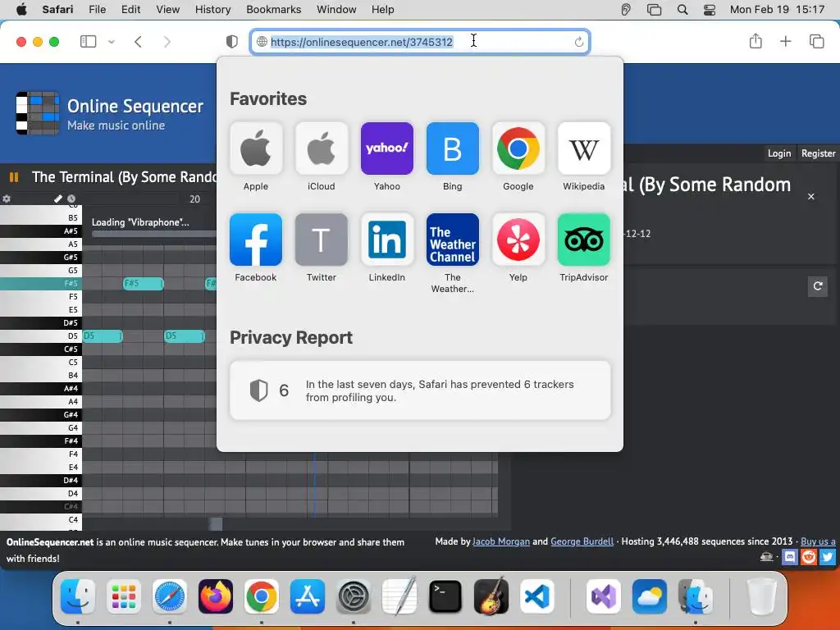Image resolution: width=840 pixels, height=630 pixels.
Task: Open Visual Studio Code from the dock
Action: pyautogui.click(x=537, y=596)
